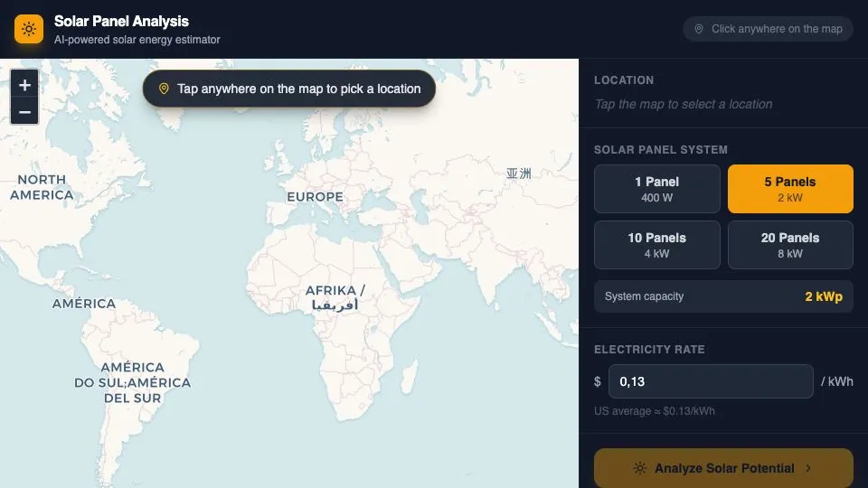The image size is (868, 488).
Task: Select the 1 Panel 400 W option
Action: coord(657,189)
